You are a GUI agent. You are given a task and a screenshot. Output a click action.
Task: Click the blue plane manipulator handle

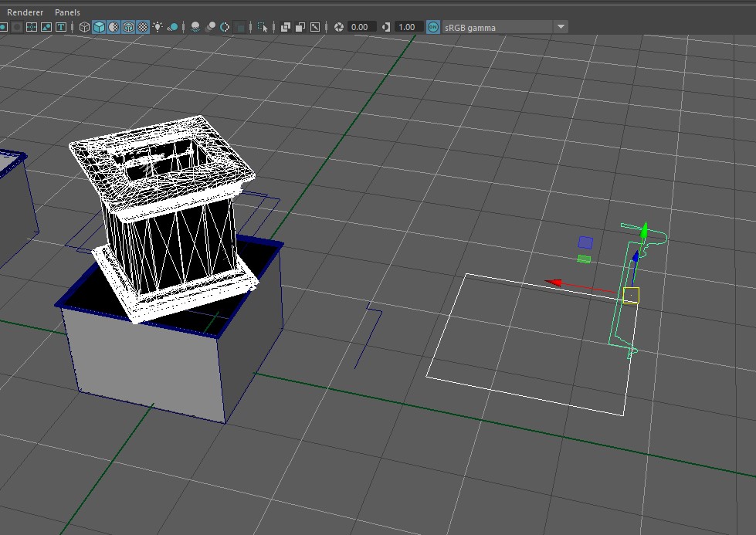[x=585, y=242]
